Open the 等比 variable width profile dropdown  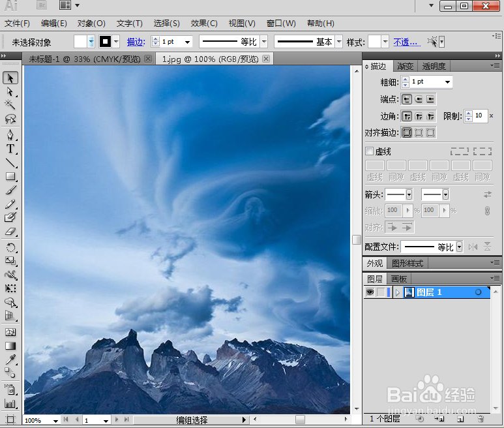tap(264, 42)
